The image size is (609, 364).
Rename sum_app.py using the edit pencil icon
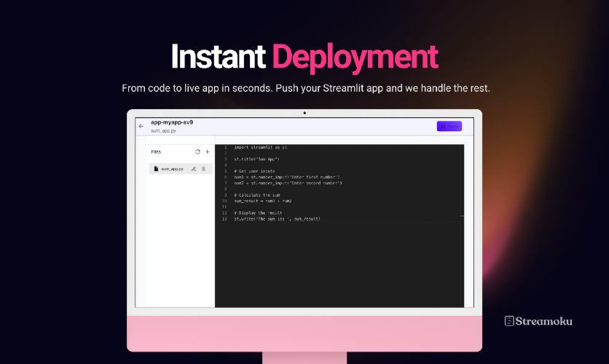194,169
